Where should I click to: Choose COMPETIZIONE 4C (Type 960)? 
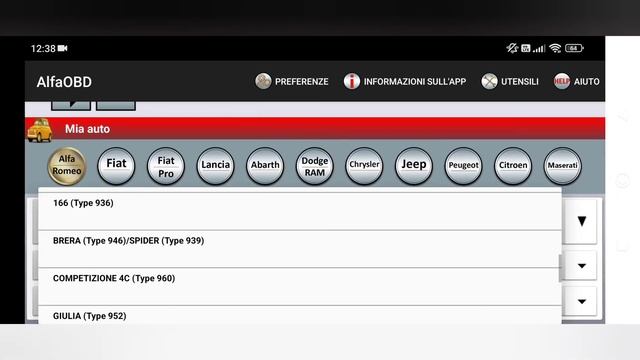click(x=300, y=287)
